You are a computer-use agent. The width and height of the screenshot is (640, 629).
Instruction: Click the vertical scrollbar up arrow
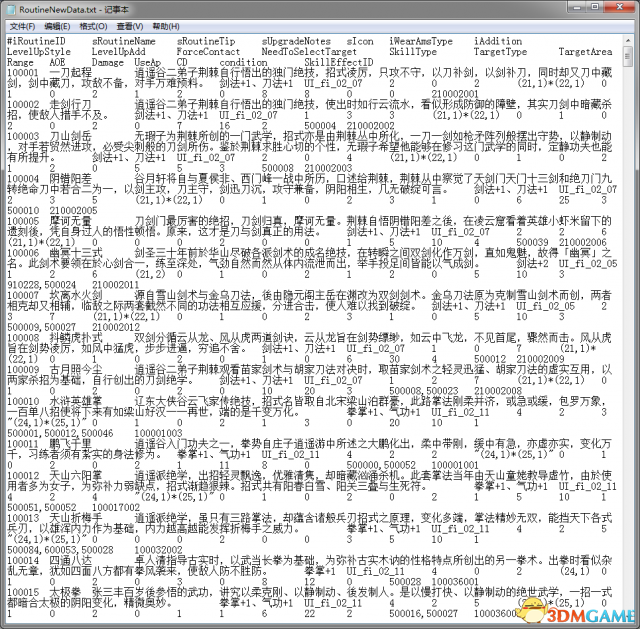coord(627,41)
